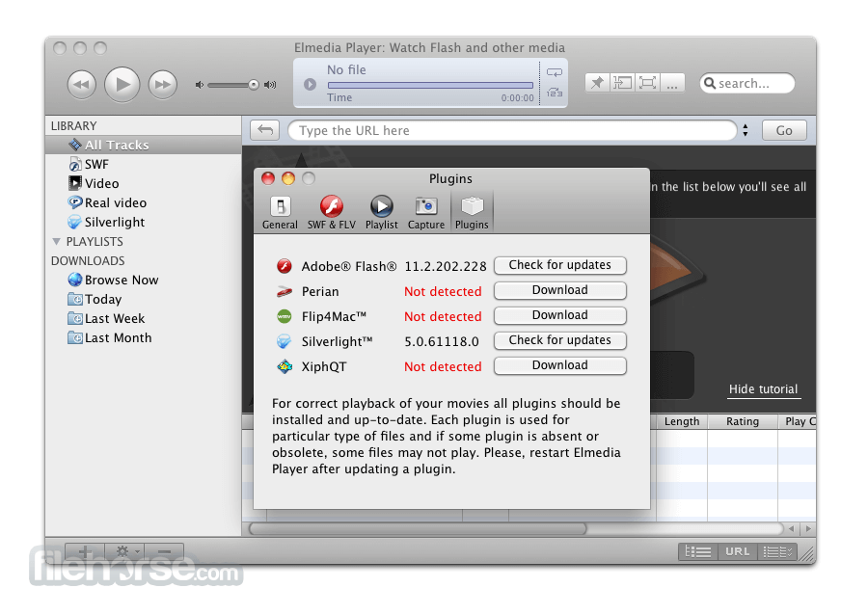
Task: Click the scrollbar right arrow
Action: pyautogui.click(x=808, y=528)
